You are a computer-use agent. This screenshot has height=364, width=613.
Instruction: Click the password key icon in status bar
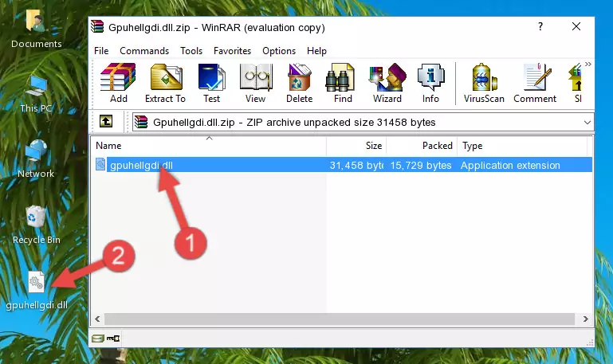[x=113, y=339]
